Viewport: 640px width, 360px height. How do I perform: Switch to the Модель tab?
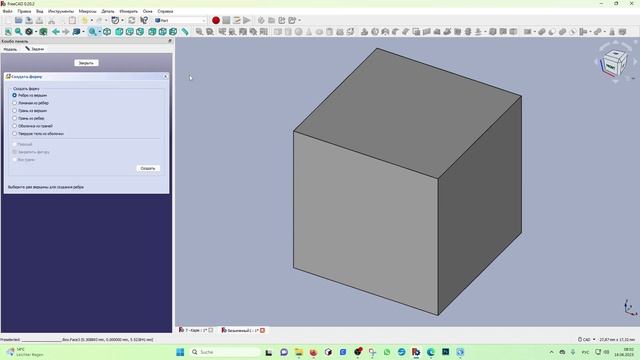click(10, 49)
